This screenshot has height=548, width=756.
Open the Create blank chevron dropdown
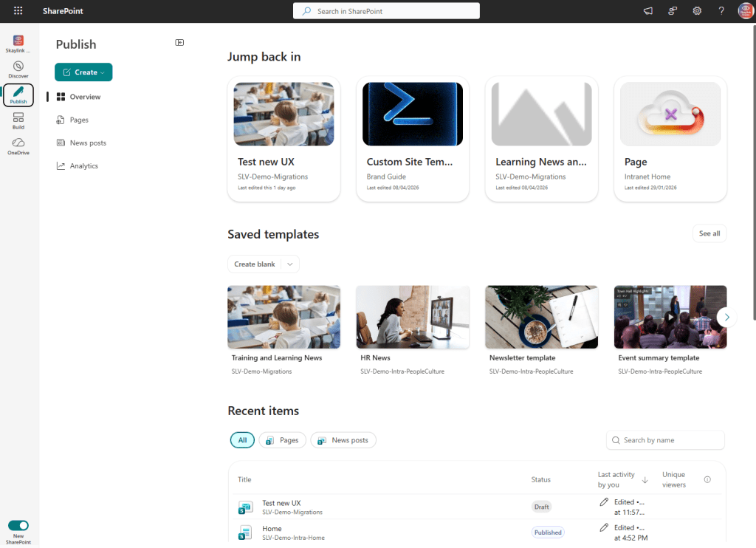(x=290, y=264)
